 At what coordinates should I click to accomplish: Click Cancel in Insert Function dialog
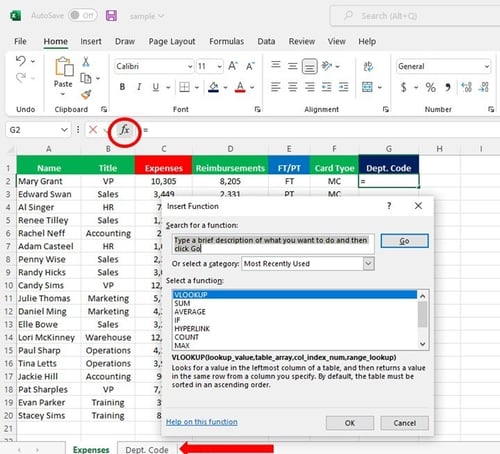click(404, 423)
